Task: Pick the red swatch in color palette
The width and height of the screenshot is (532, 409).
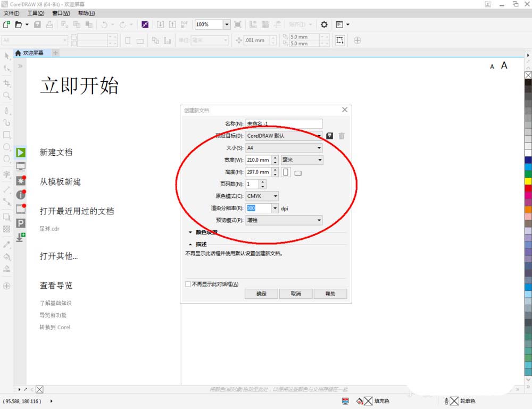Action: tap(528, 188)
